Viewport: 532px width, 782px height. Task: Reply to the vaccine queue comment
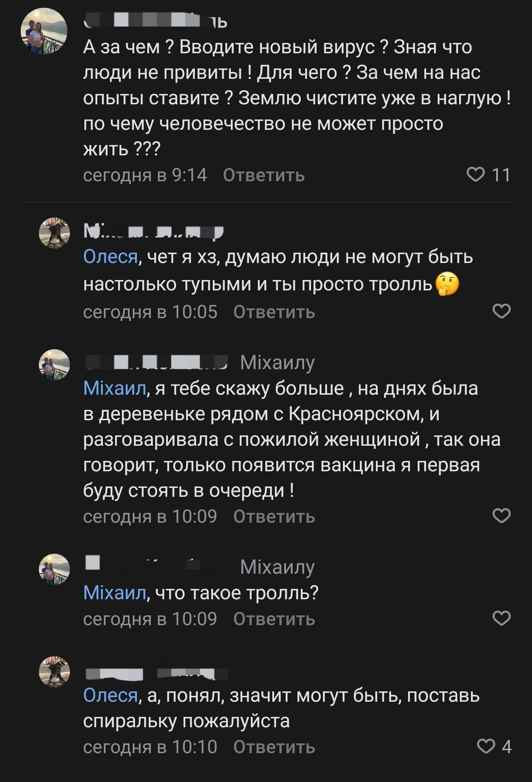click(274, 516)
